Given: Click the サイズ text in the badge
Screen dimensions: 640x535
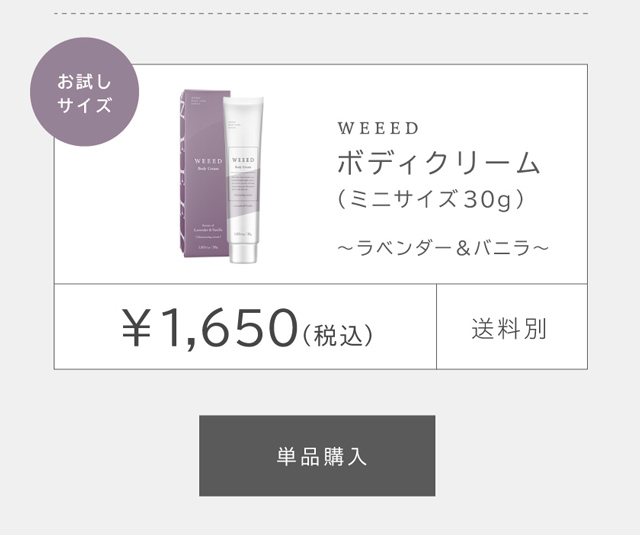Looking at the screenshot, I should click(83, 105).
